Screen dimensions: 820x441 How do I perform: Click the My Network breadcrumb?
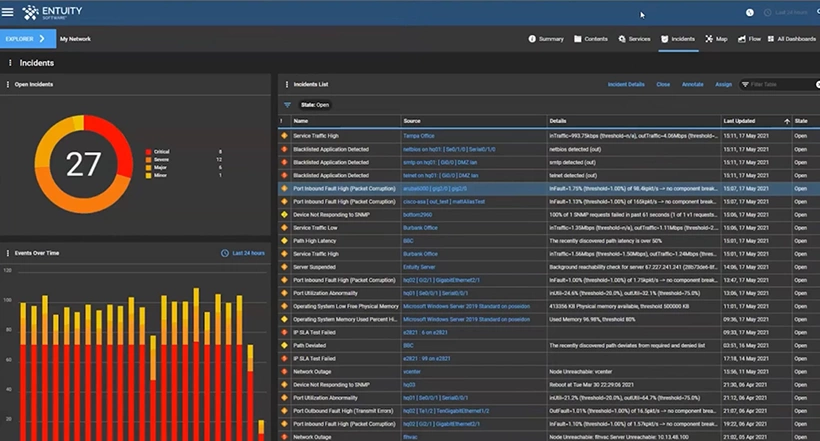tap(75, 39)
